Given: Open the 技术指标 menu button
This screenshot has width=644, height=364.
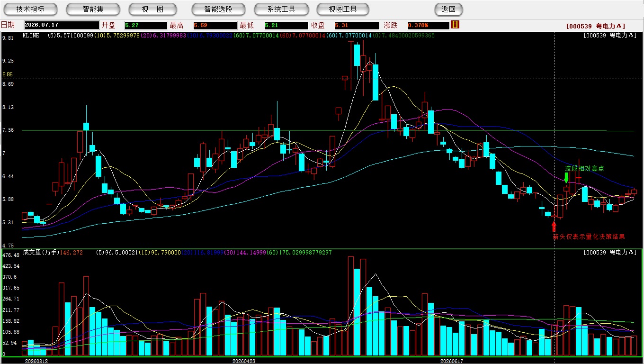Looking at the screenshot, I should click(30, 9).
